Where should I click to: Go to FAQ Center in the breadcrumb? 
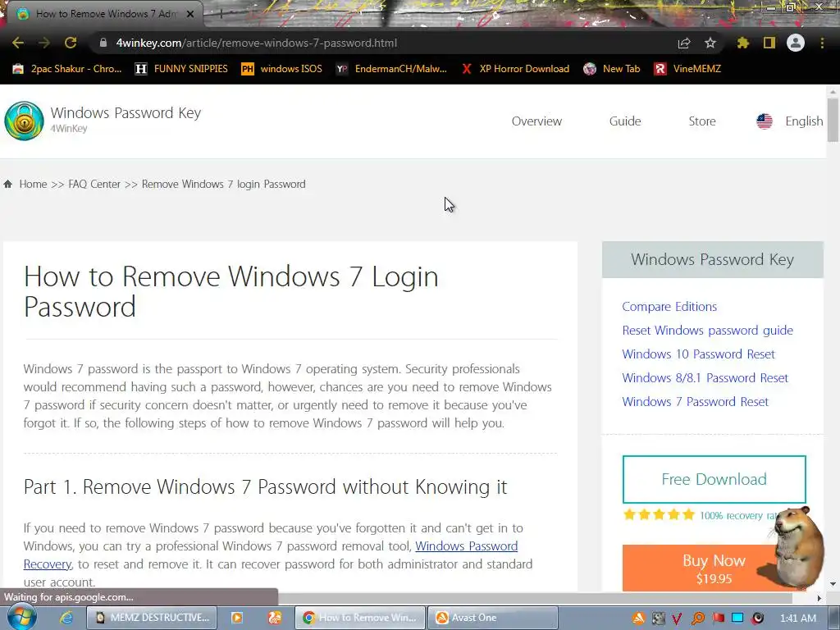[x=94, y=185]
